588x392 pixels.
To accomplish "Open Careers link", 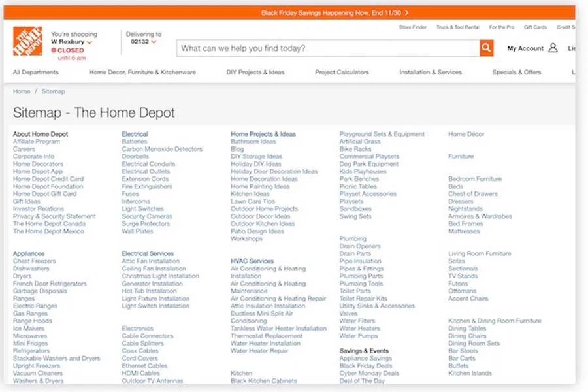I will [x=24, y=149].
